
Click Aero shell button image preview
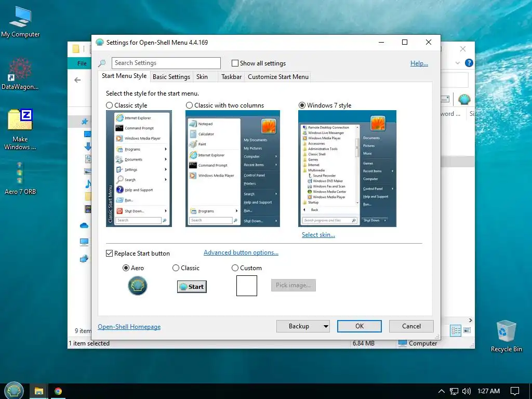tap(137, 286)
